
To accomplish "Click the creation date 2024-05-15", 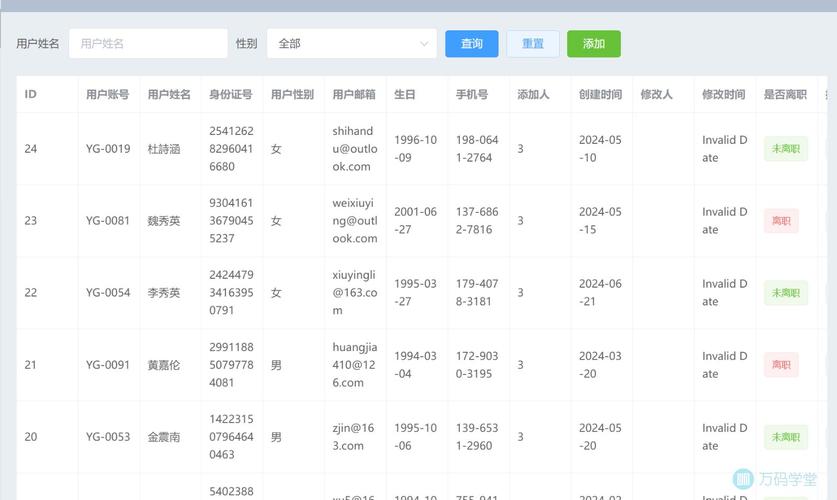I will coord(601,221).
